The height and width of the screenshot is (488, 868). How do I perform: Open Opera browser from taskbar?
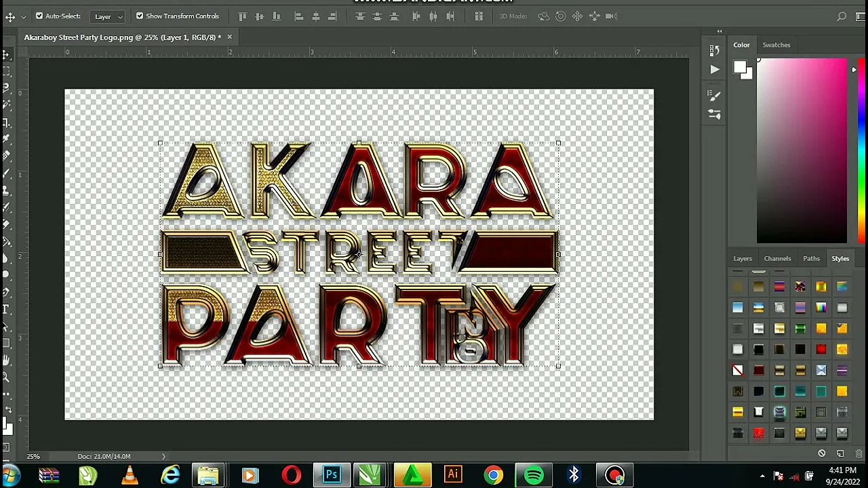(292, 475)
